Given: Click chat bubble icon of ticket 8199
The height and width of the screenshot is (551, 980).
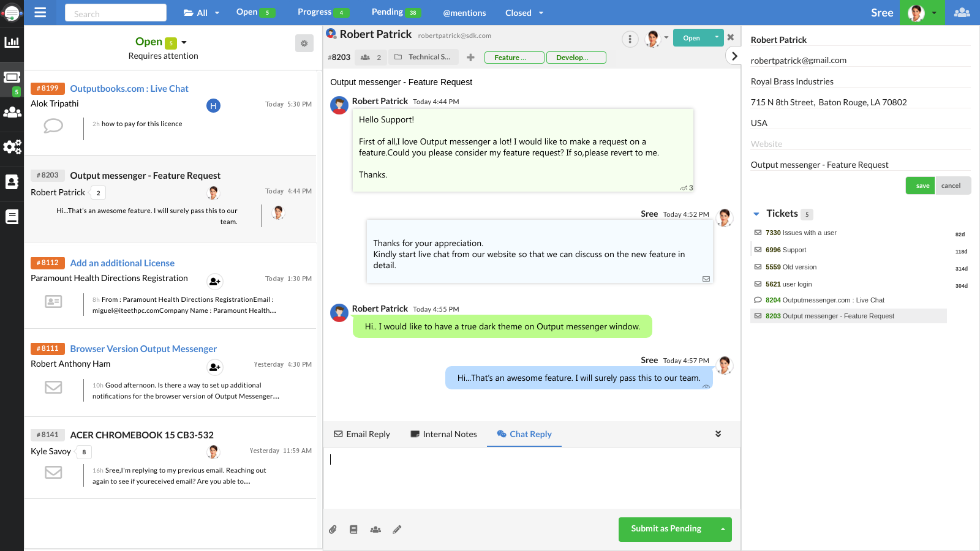Looking at the screenshot, I should click(x=53, y=126).
